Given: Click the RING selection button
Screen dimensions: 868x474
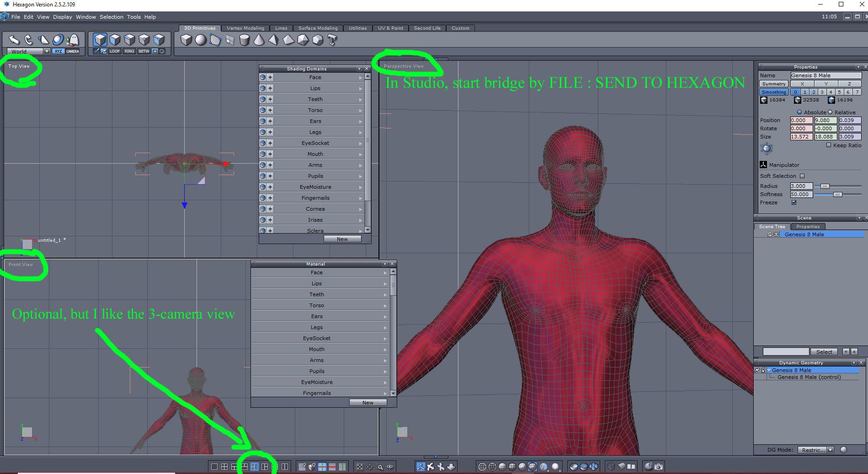Looking at the screenshot, I should [x=129, y=51].
